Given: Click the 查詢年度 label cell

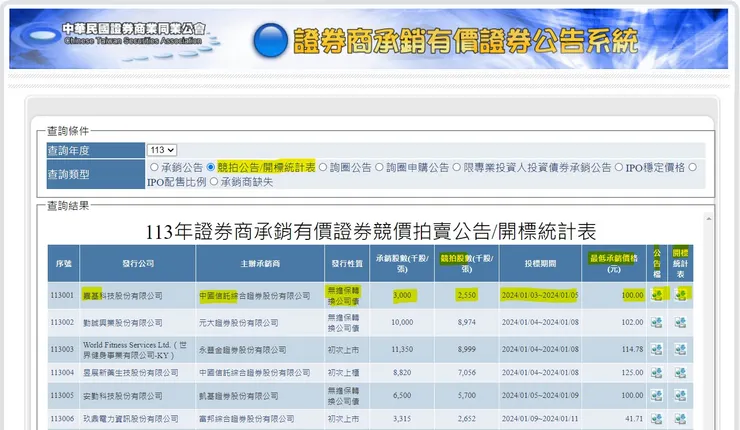Looking at the screenshot, I should tap(96, 150).
